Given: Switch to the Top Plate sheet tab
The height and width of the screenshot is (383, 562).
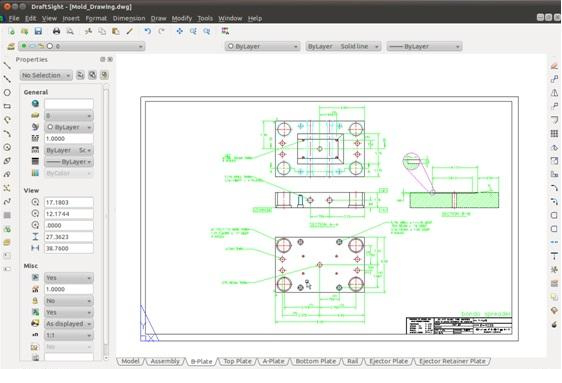Looking at the screenshot, I should [237, 361].
